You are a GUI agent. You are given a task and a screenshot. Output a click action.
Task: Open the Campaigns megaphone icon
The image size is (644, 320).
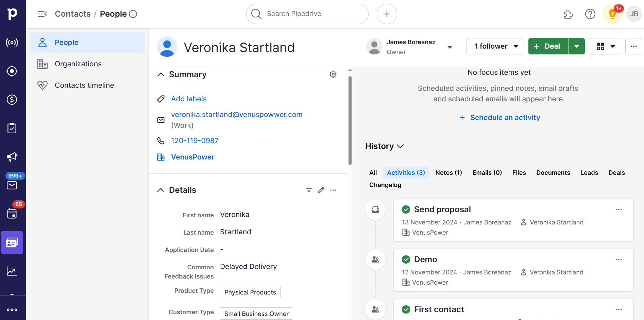coord(12,156)
